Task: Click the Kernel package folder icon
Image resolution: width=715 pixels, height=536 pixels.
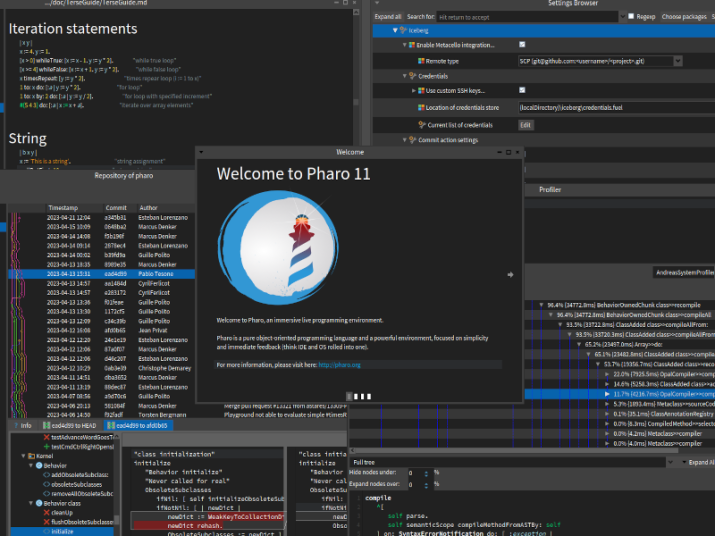Action: (x=31, y=456)
